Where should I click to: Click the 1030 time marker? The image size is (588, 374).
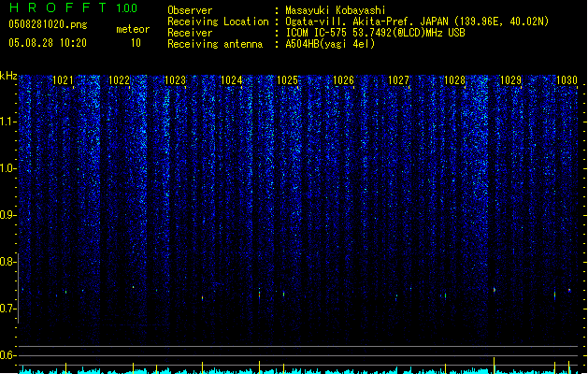pyautogui.click(x=566, y=80)
